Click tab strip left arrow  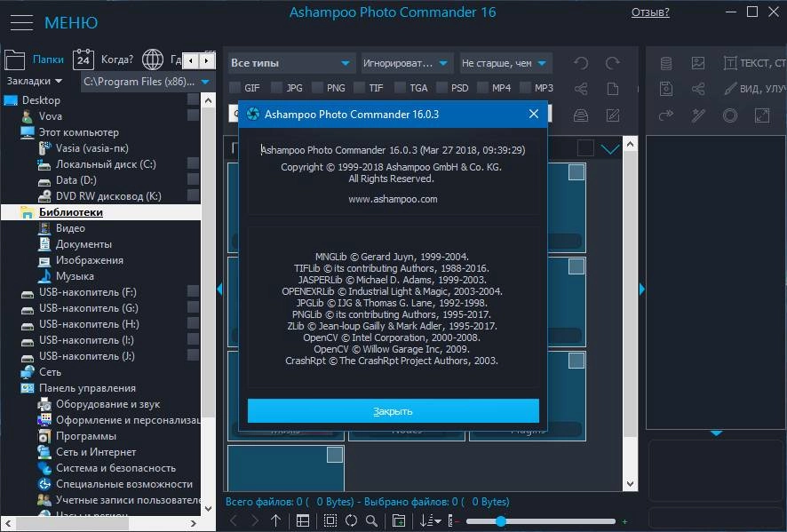coord(190,60)
